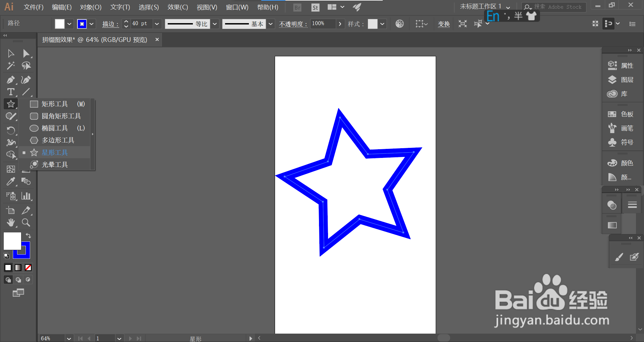The height and width of the screenshot is (342, 644).
Task: Open Adobe Stock St icon
Action: pyautogui.click(x=315, y=7)
